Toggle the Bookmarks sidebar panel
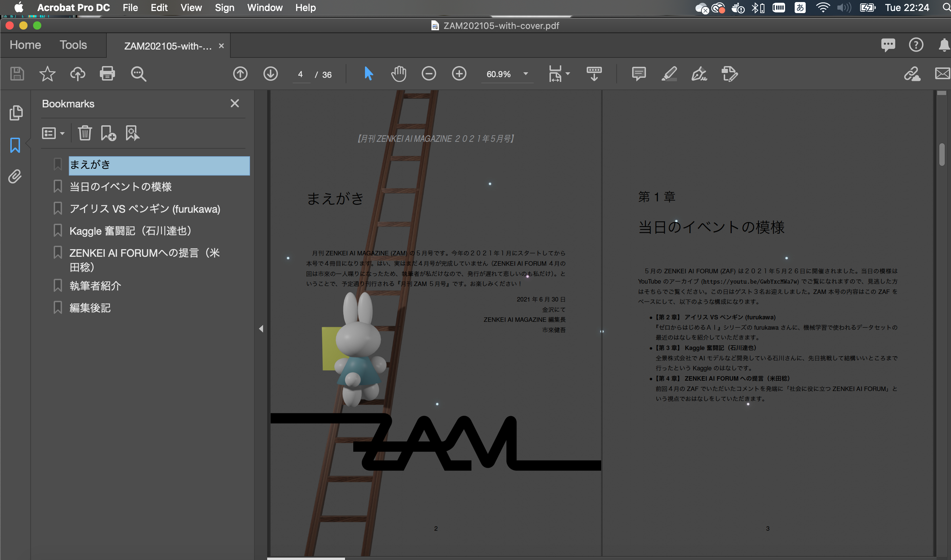 tap(15, 145)
